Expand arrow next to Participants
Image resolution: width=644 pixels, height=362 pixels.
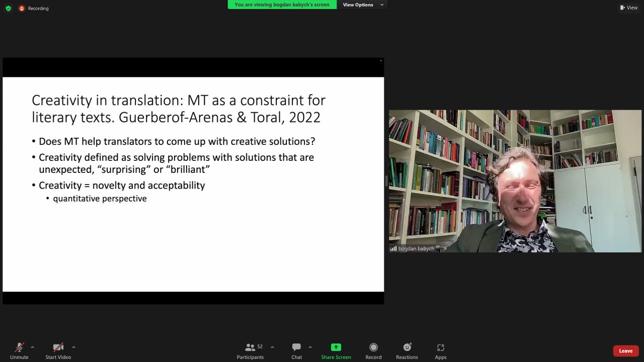(x=272, y=347)
